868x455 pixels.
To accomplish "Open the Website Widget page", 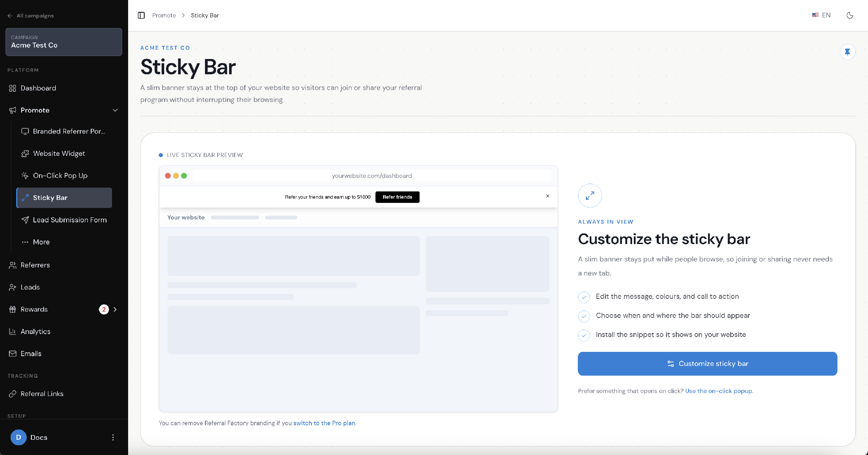I will pyautogui.click(x=64, y=154).
